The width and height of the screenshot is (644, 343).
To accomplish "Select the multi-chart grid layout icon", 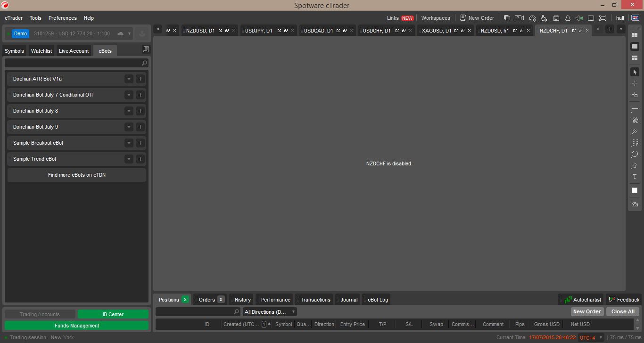I will coord(635,35).
